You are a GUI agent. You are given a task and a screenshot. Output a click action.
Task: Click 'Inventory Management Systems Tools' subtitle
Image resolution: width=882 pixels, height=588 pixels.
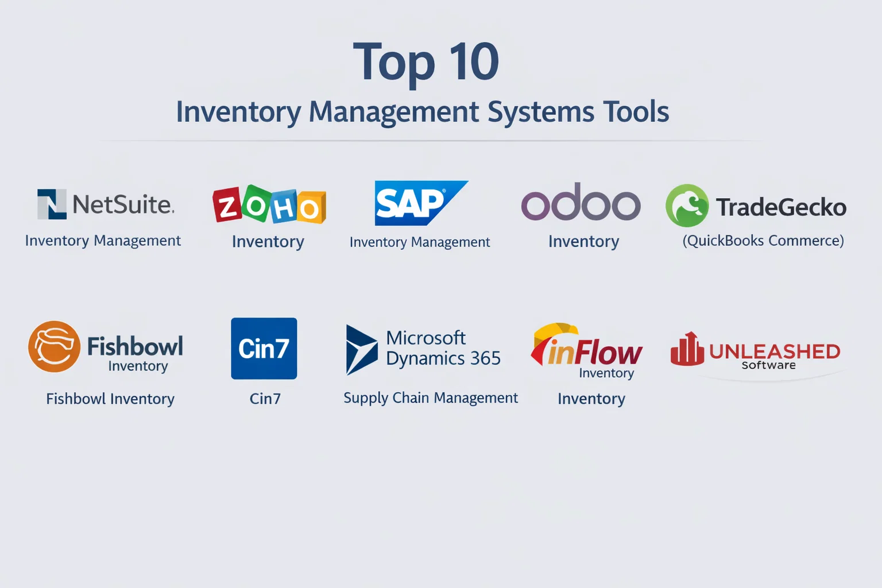point(422,111)
